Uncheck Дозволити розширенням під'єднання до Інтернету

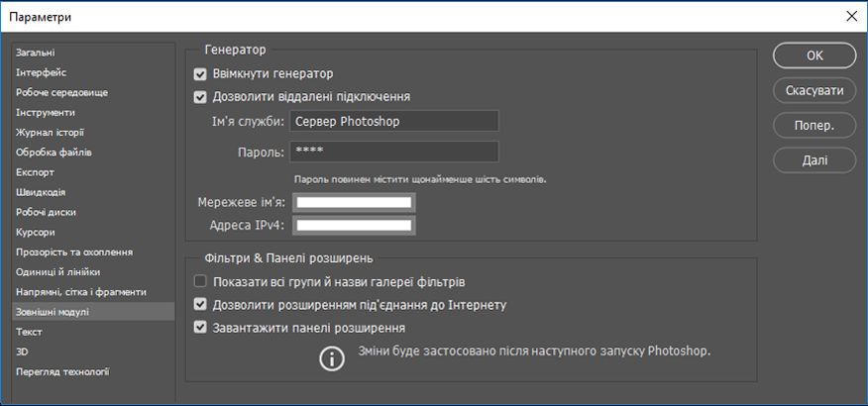pos(201,305)
